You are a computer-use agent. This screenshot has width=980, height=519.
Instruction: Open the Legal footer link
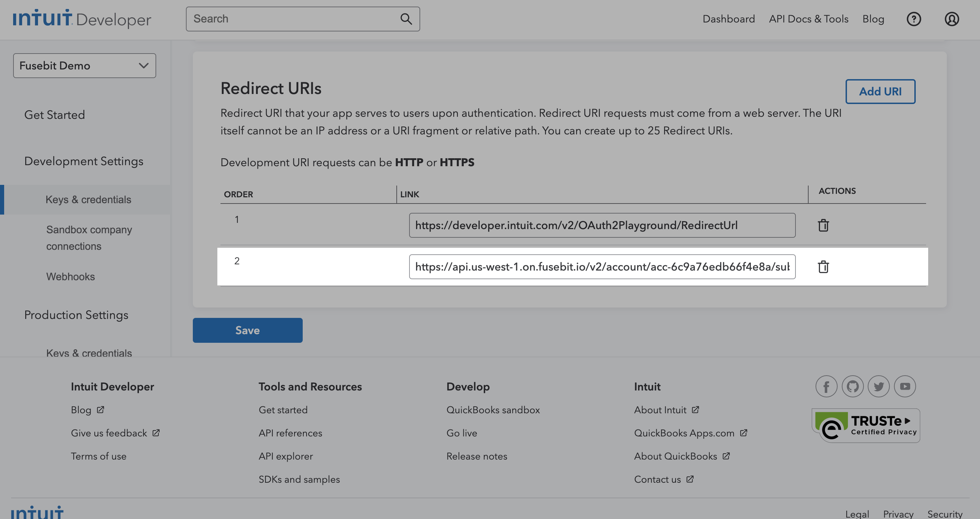pos(857,514)
